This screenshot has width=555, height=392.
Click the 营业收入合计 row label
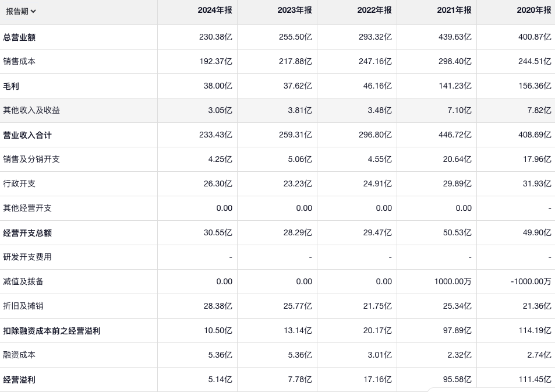(27, 135)
